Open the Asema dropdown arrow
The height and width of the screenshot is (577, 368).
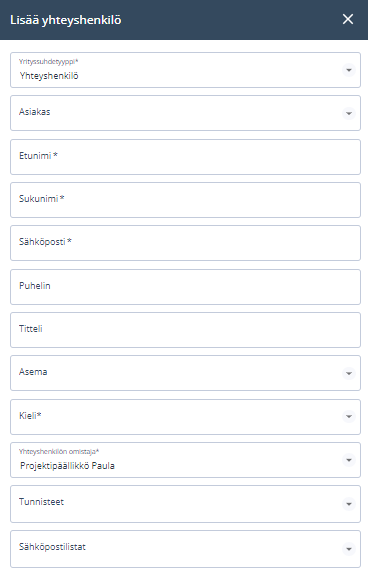349,373
